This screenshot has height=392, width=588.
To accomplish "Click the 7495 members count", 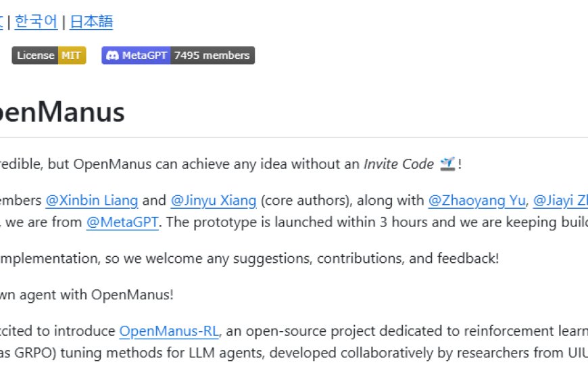I will tap(212, 55).
